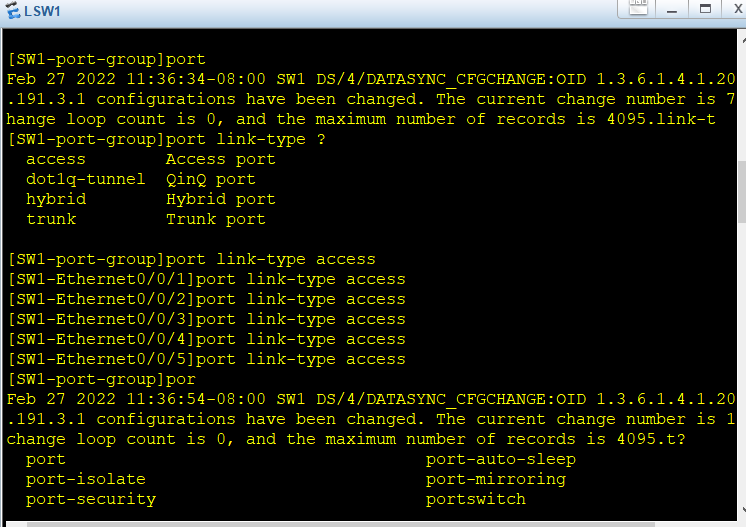Click the '[SW1-port-group]por' prompt line
This screenshot has width=746, height=527.
(x=101, y=379)
